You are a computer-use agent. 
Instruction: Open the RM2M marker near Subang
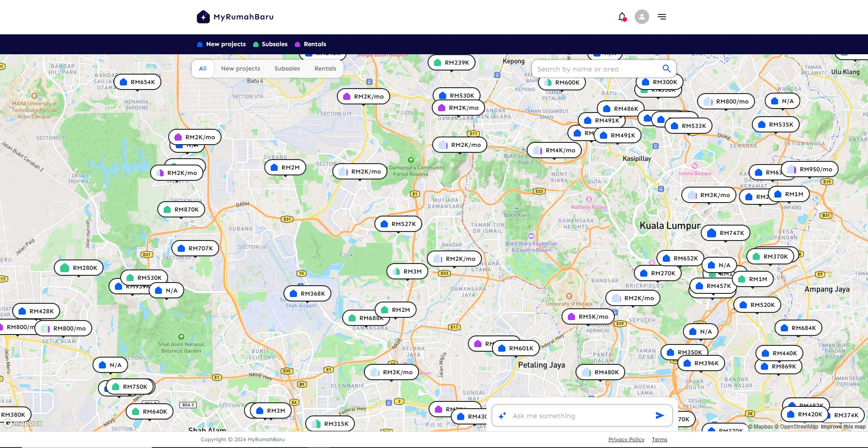point(285,168)
